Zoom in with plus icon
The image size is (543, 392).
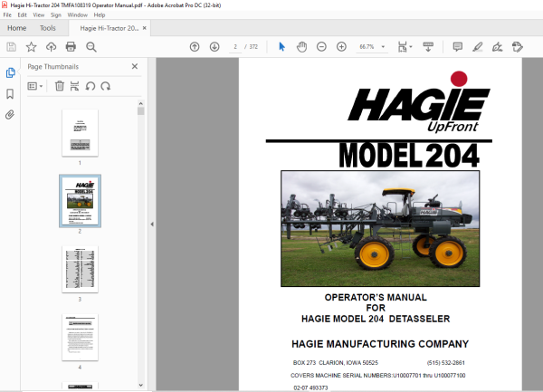pyautogui.click(x=341, y=47)
